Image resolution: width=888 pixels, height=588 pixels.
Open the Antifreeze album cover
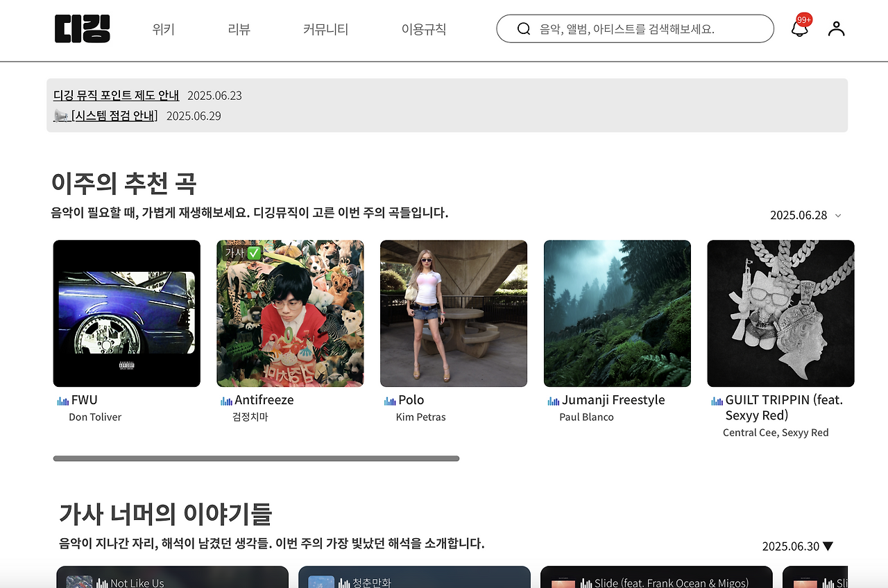click(290, 313)
